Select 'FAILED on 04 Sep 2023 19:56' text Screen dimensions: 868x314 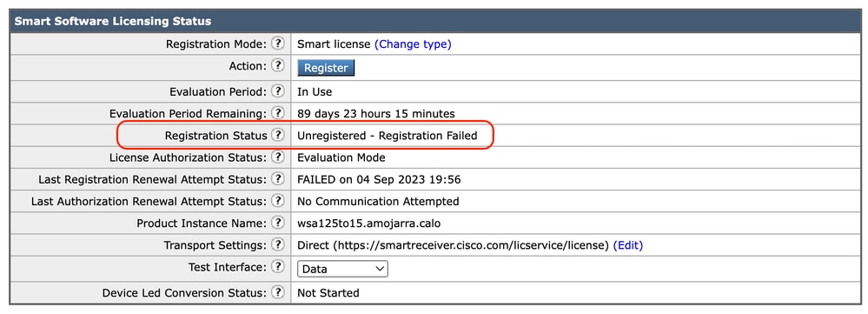(379, 179)
